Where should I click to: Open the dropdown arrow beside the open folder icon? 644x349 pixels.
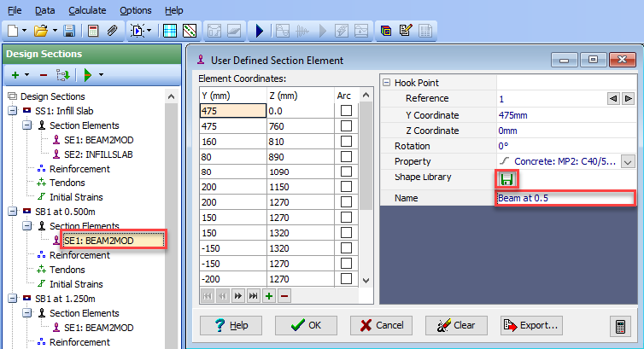tap(55, 31)
